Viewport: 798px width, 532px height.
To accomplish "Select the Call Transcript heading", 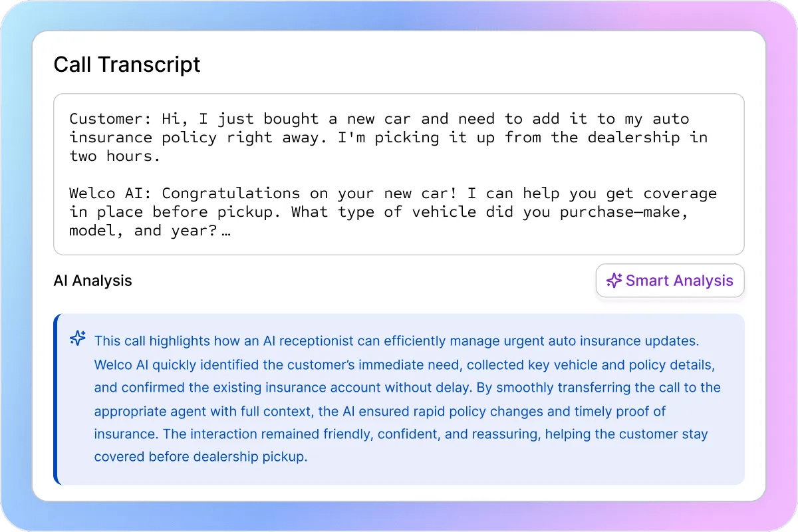I will pyautogui.click(x=126, y=65).
